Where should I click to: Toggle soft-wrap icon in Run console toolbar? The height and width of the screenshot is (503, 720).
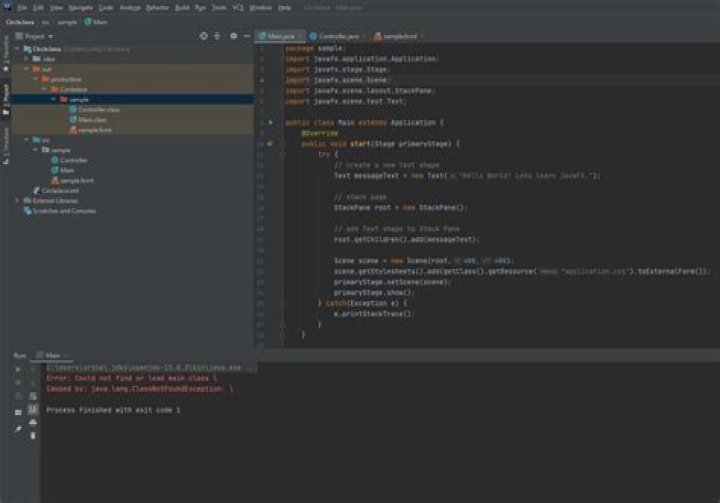[x=33, y=396]
